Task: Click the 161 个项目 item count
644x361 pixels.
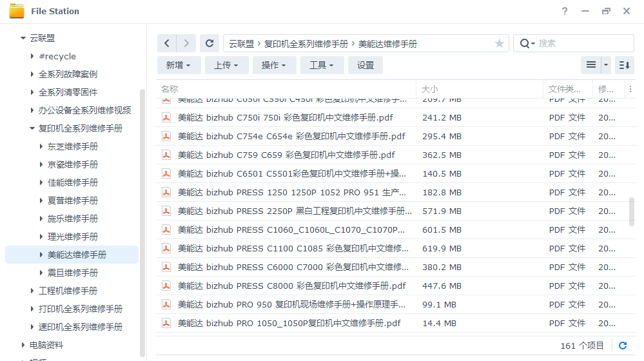Action: click(582, 346)
